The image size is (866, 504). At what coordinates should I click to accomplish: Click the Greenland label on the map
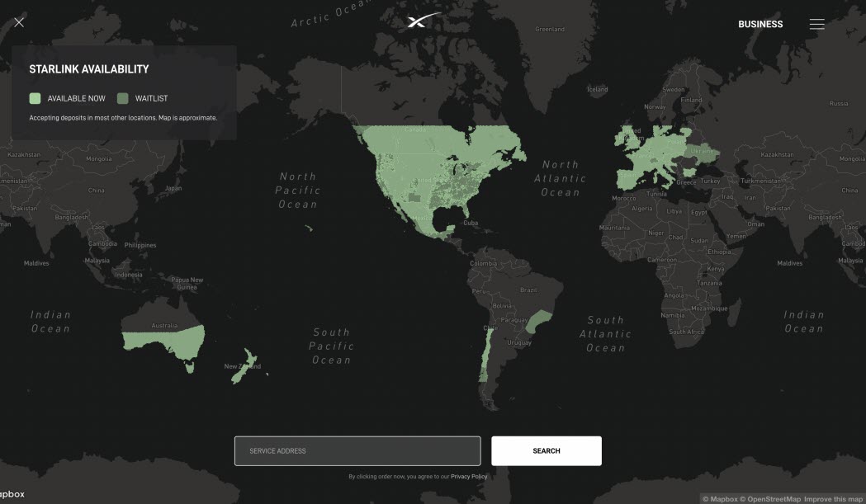[550, 30]
